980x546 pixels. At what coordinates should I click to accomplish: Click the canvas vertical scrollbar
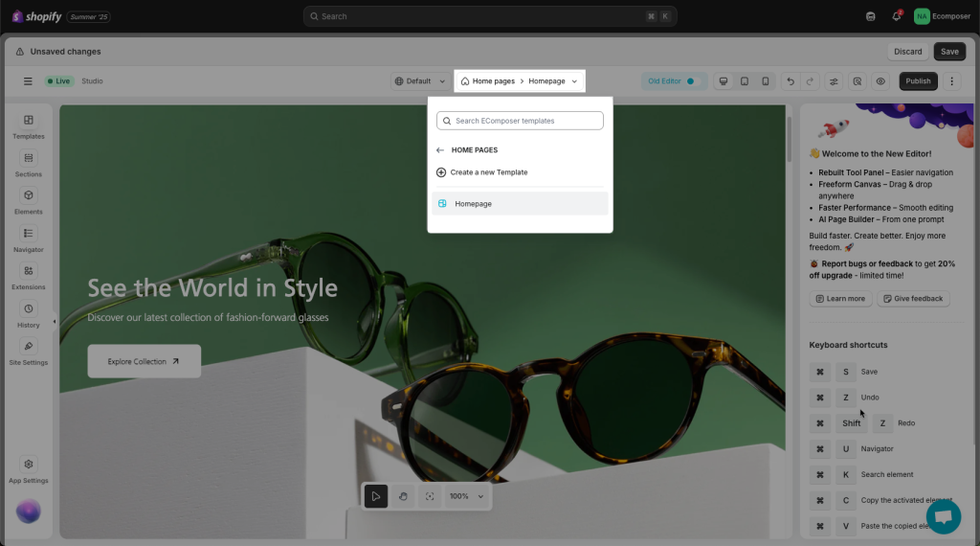790,139
